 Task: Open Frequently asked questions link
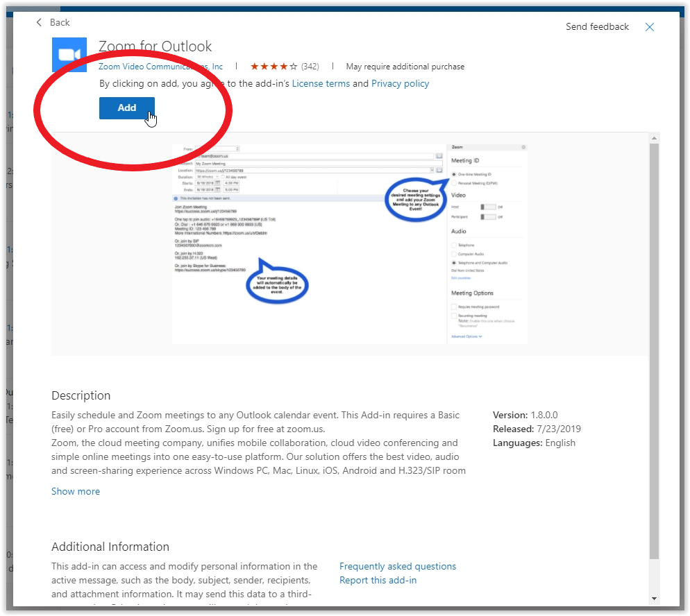(x=397, y=566)
